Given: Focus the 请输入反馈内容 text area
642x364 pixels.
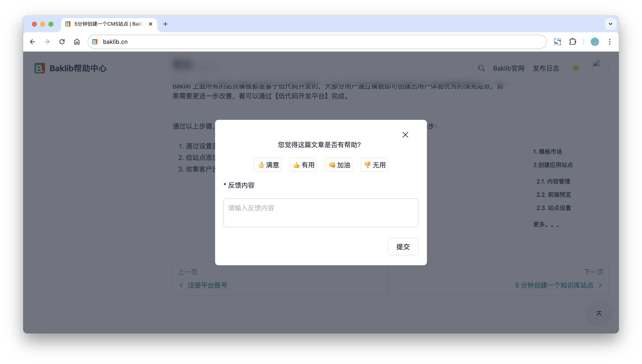Looking at the screenshot, I should tap(321, 213).
